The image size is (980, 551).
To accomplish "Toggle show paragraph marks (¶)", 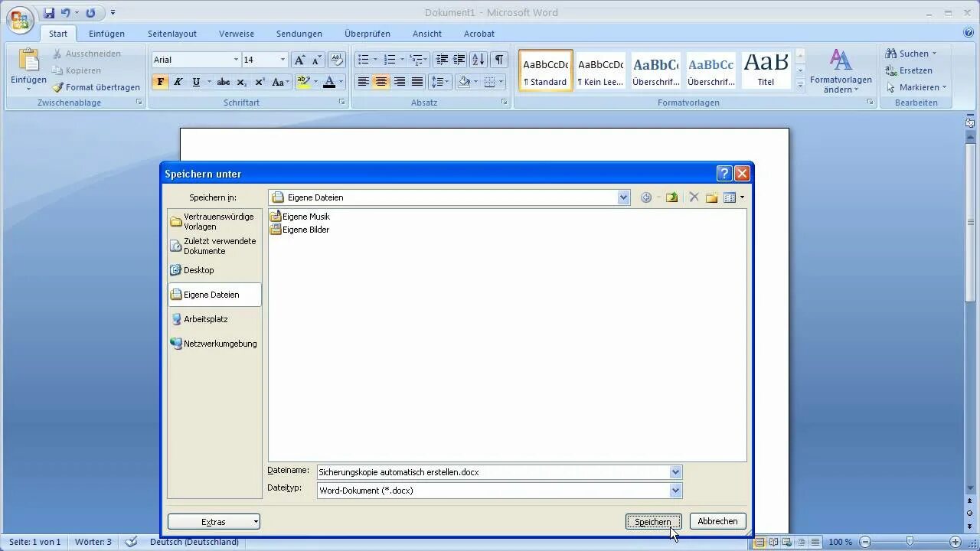I will 499,60.
